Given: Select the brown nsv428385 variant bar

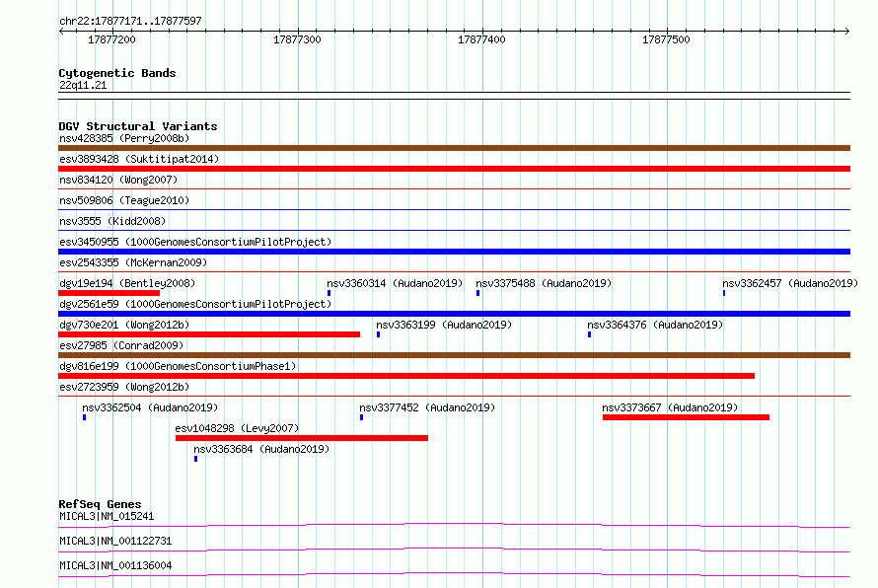Looking at the screenshot, I should [454, 148].
